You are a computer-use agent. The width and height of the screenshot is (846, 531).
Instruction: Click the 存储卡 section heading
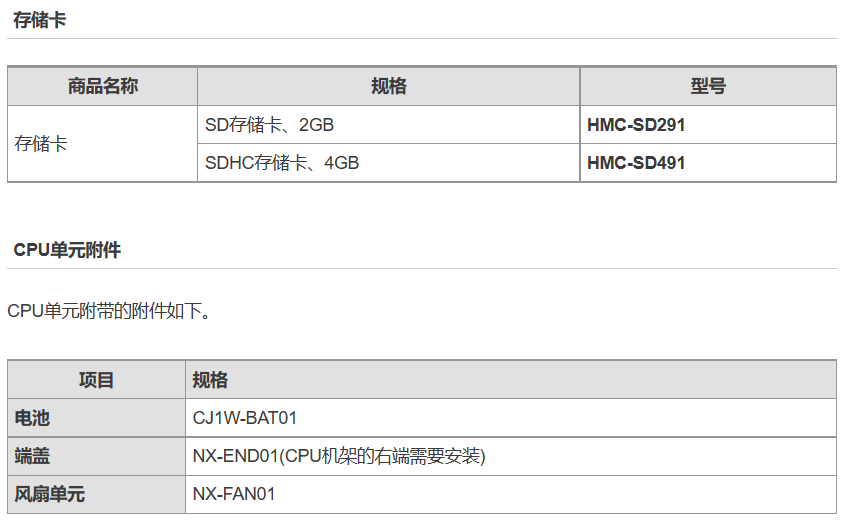tap(40, 20)
